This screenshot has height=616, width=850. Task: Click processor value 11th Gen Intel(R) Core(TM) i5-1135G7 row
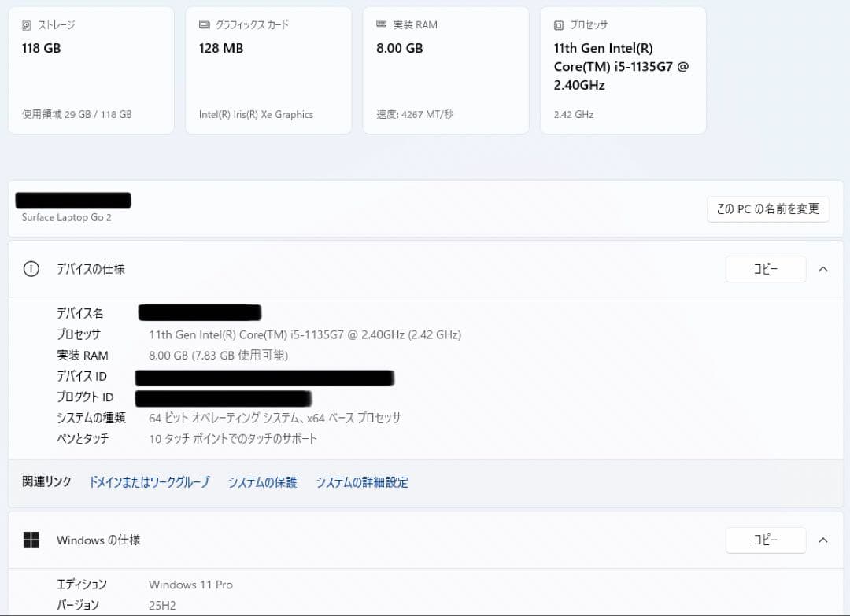coord(305,335)
